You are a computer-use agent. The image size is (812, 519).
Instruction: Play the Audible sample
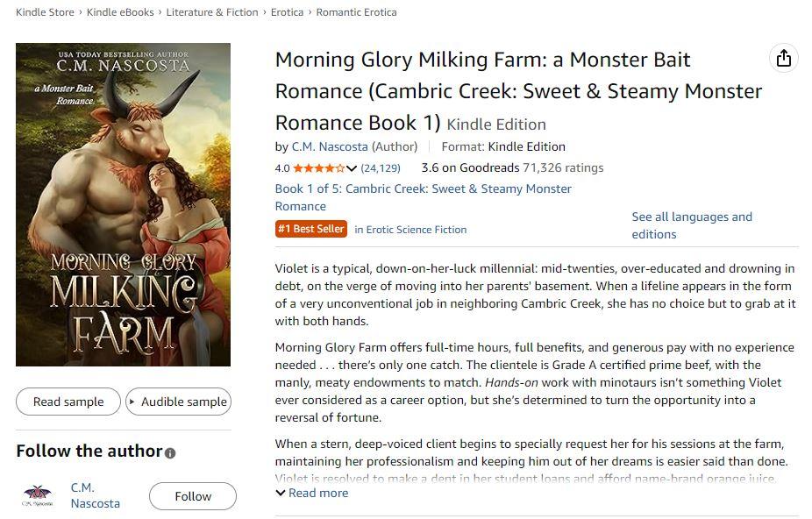178,402
